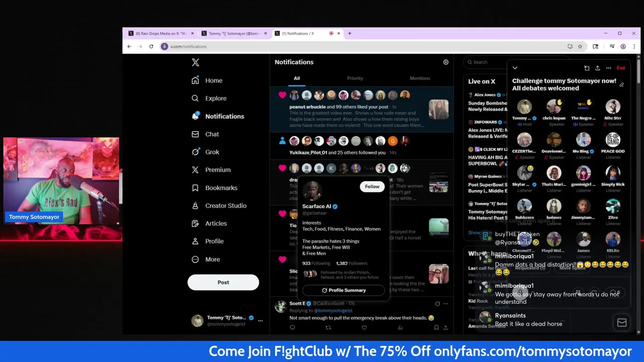644x362 pixels.
Task: Reply to Scott E's post
Action: (x=292, y=328)
